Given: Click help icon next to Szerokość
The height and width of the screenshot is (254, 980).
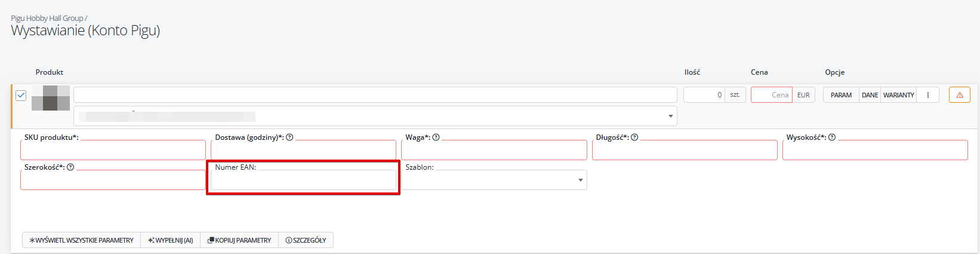Looking at the screenshot, I should point(70,167).
